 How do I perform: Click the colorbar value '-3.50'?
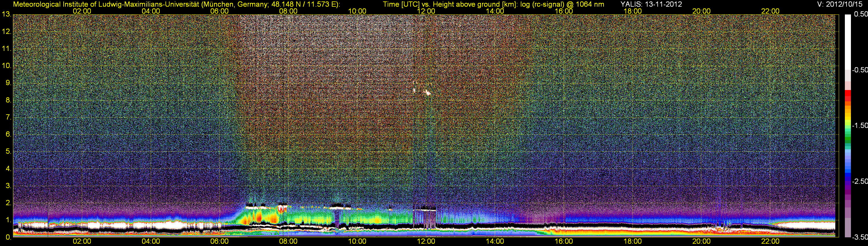coord(860,237)
